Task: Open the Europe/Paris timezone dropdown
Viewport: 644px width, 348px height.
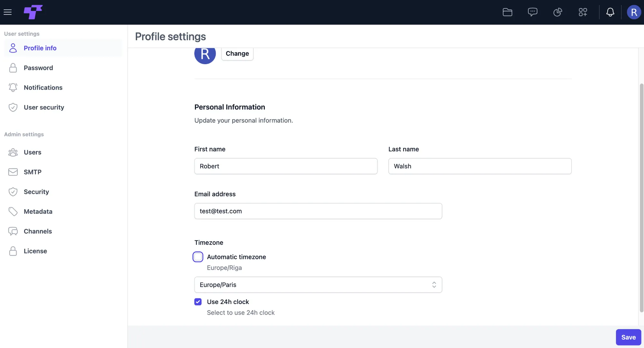Action: pos(318,285)
